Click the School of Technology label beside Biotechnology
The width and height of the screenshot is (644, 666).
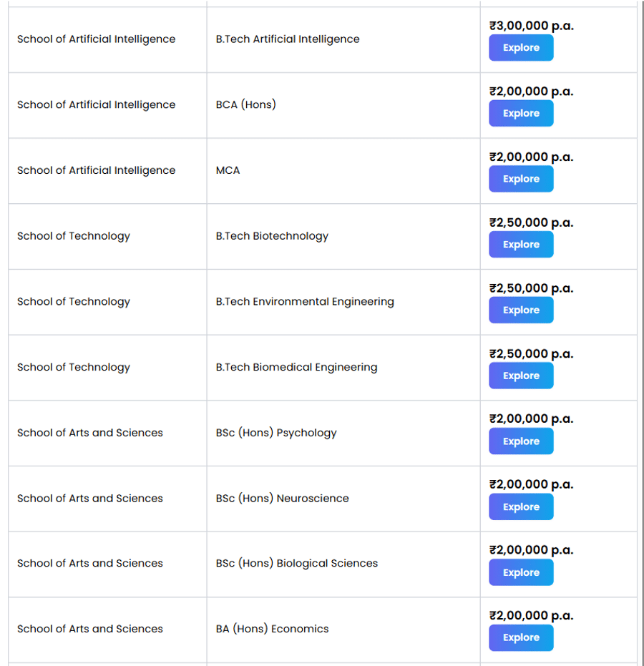click(x=73, y=236)
